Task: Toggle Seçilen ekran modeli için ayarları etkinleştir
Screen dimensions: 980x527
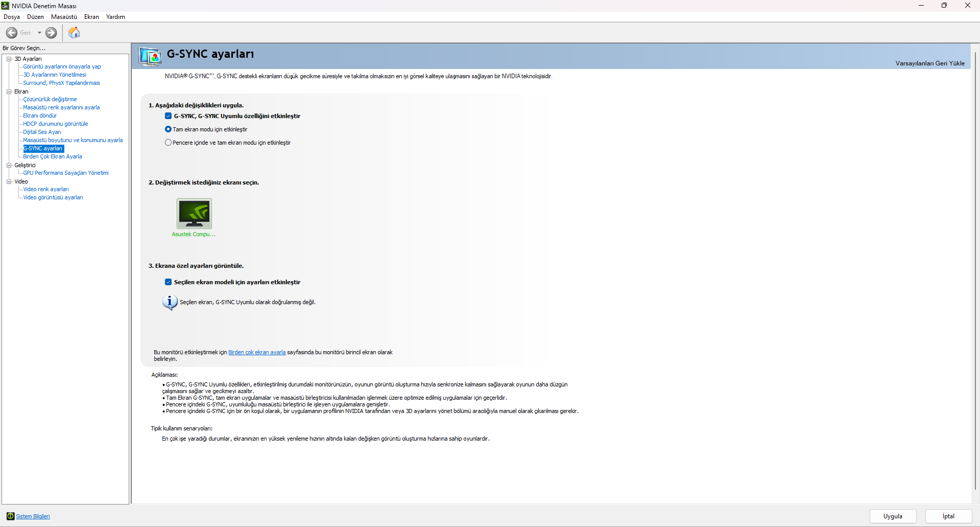Action: tap(168, 282)
